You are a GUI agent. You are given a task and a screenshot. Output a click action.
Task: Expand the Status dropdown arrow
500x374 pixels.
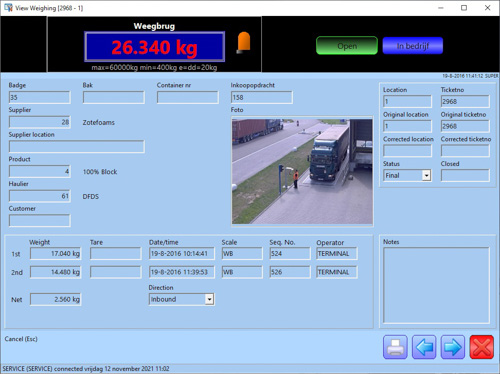(426, 175)
